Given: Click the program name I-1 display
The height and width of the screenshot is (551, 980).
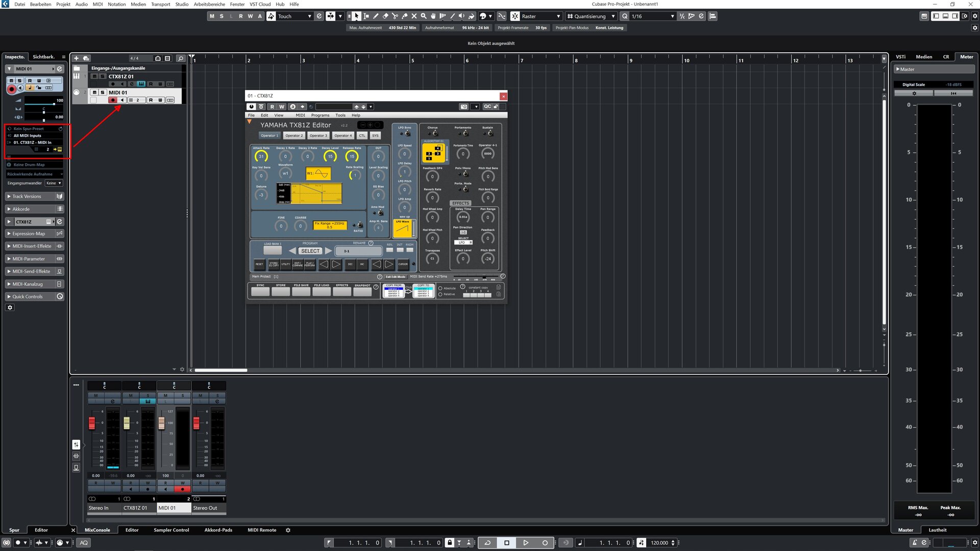Looking at the screenshot, I should [x=359, y=251].
